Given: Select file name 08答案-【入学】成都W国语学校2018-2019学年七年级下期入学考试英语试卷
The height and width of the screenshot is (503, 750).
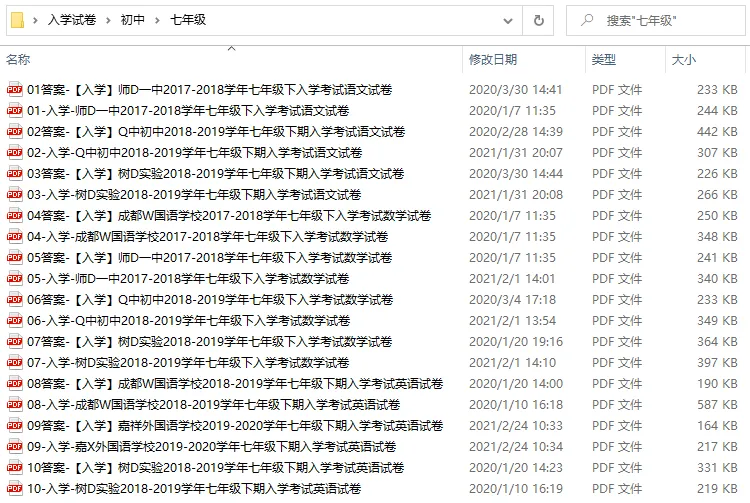Looking at the screenshot, I should pos(235,383).
